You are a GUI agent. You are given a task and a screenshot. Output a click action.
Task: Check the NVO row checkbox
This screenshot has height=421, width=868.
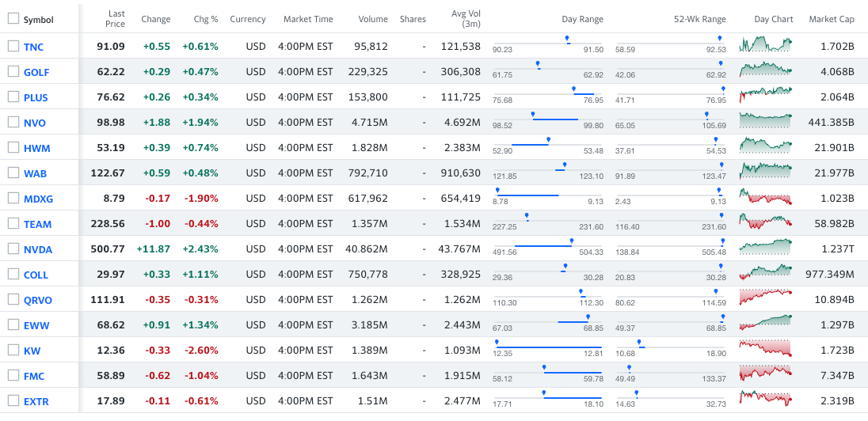[13, 122]
